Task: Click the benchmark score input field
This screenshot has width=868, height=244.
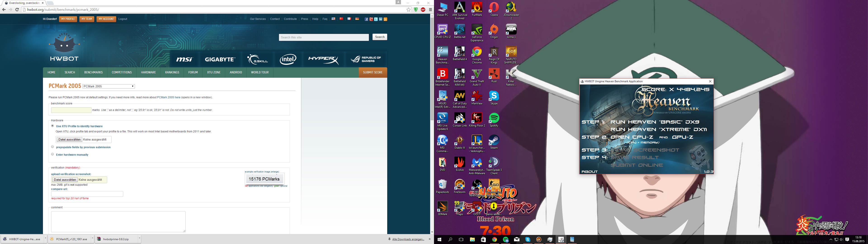Action: tap(71, 110)
